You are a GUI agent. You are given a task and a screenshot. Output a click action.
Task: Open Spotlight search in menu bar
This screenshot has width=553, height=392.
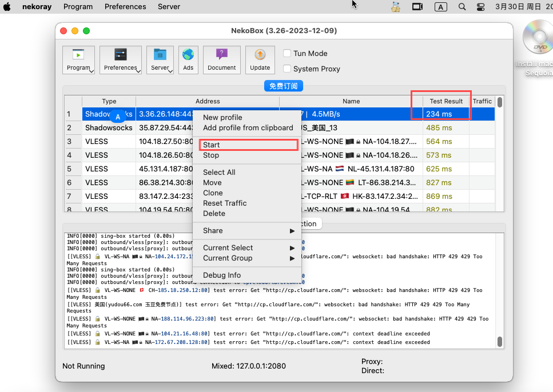pos(462,7)
